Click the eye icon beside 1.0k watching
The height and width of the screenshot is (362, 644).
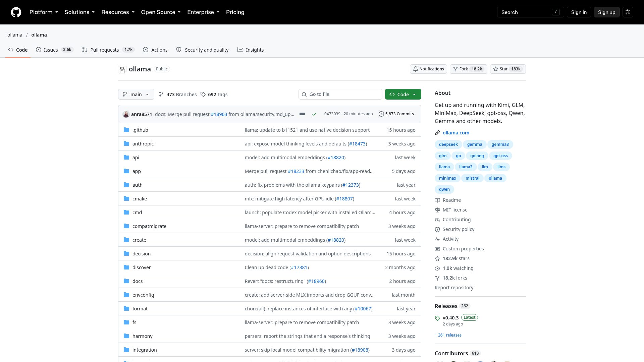(437, 268)
